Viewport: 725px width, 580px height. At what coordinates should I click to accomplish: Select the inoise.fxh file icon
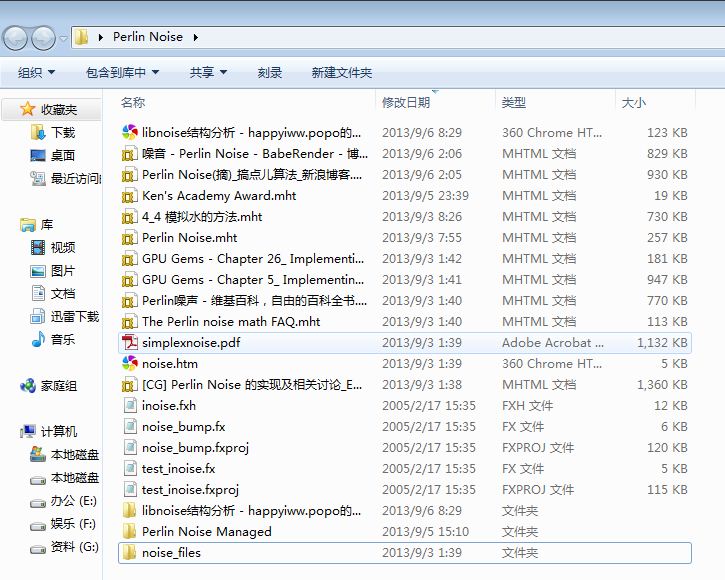(x=130, y=405)
